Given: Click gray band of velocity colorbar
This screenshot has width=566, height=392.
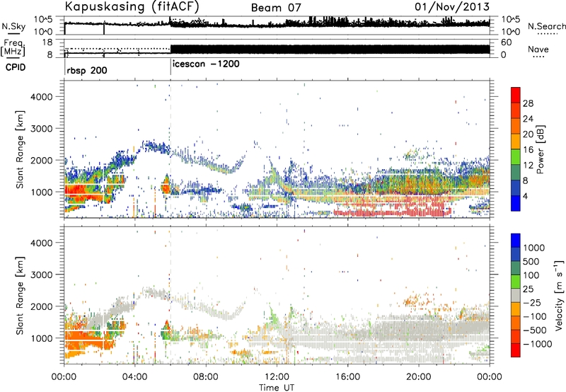Looking at the screenshot, I should coord(516,295).
